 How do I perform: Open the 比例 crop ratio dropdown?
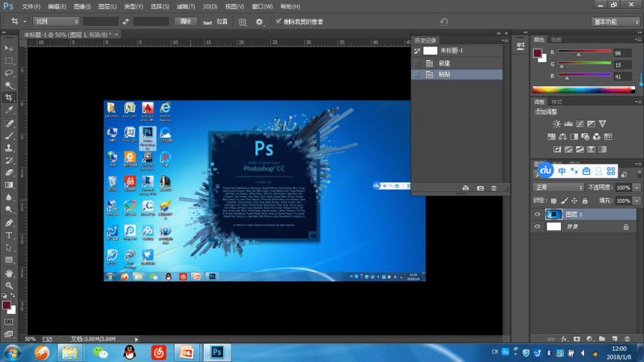pyautogui.click(x=56, y=22)
